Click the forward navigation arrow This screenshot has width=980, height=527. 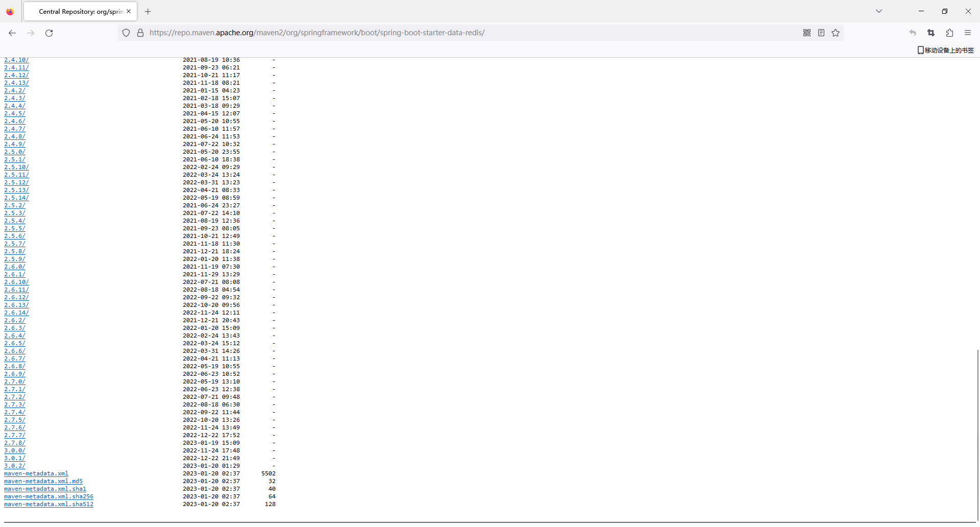[30, 33]
